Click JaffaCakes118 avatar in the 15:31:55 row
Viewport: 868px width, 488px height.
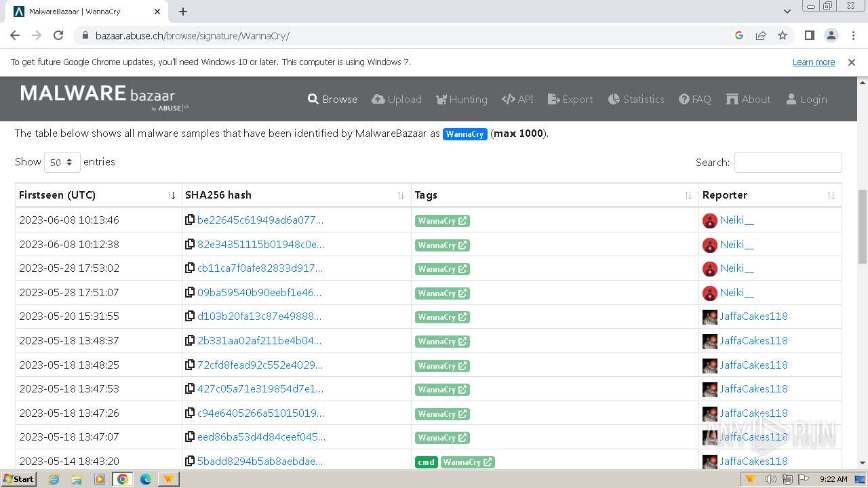coord(710,317)
